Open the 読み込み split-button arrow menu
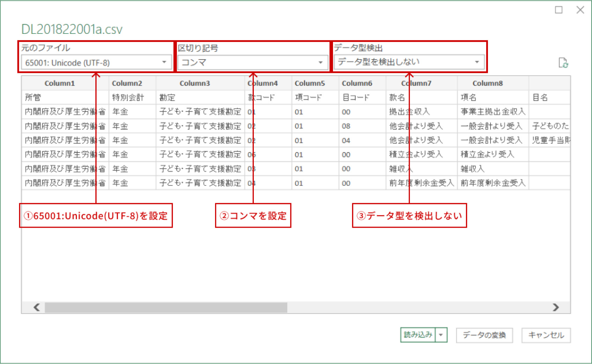The height and width of the screenshot is (364, 592). coord(441,335)
